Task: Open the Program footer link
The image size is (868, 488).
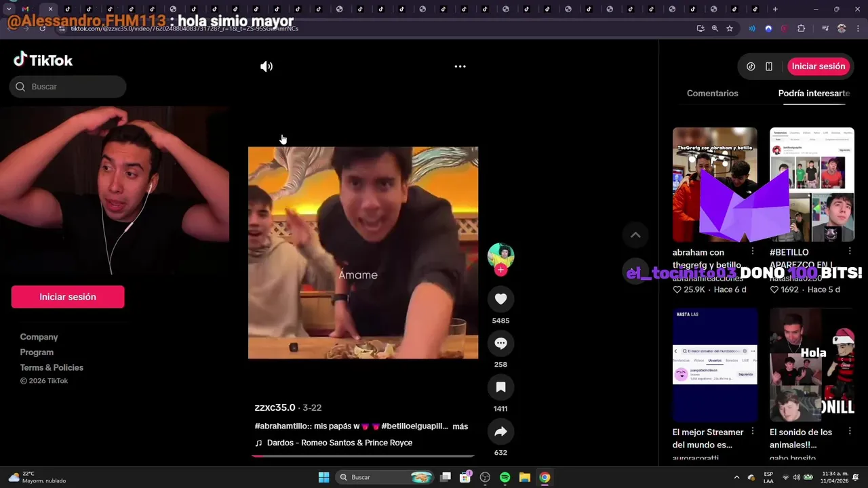Action: tap(37, 352)
